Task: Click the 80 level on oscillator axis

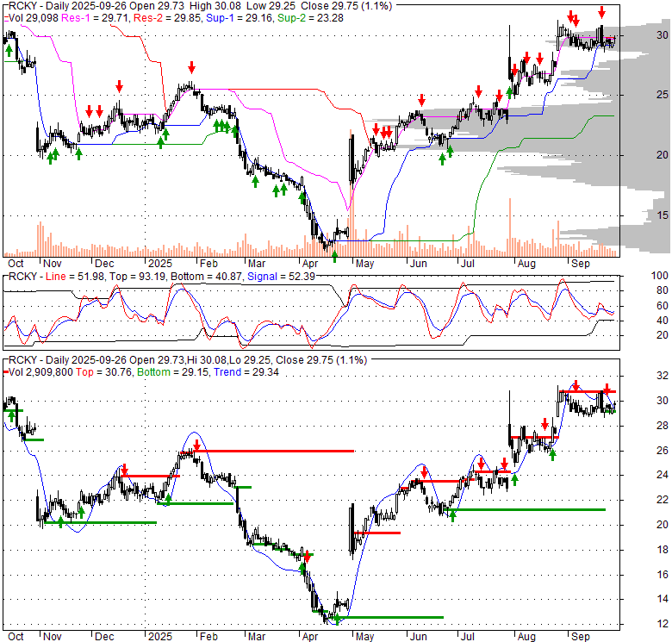Action: click(x=663, y=290)
